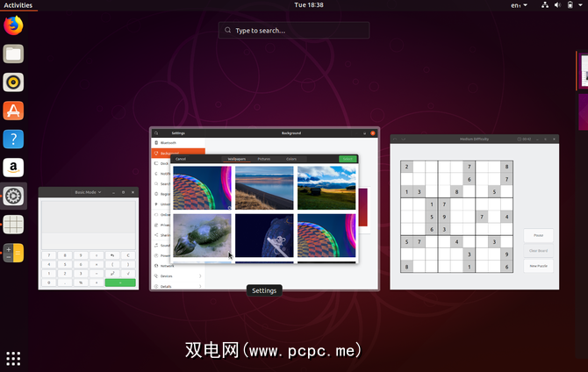Open the Sudoku icon in dock

pos(13,224)
